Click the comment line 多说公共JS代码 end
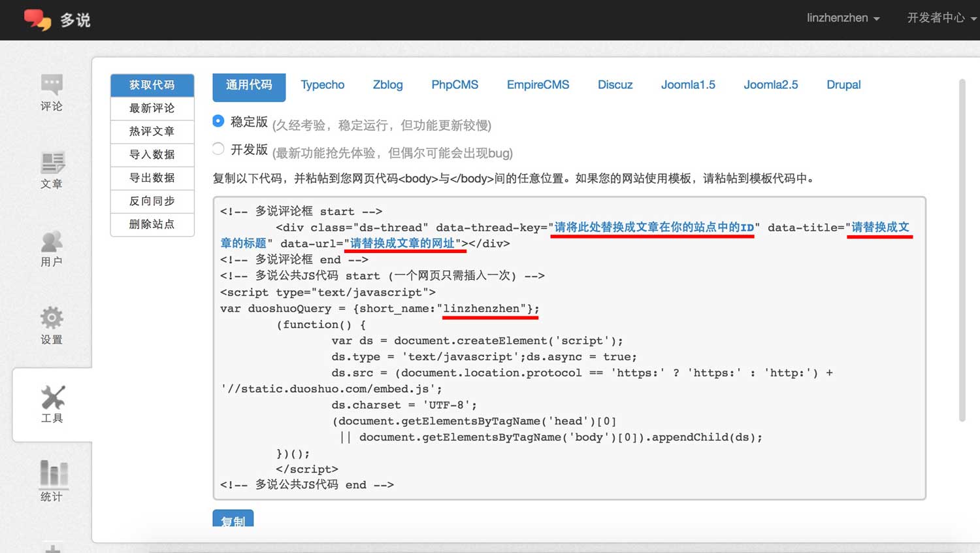Screen dimensions: 980x553 coord(307,485)
